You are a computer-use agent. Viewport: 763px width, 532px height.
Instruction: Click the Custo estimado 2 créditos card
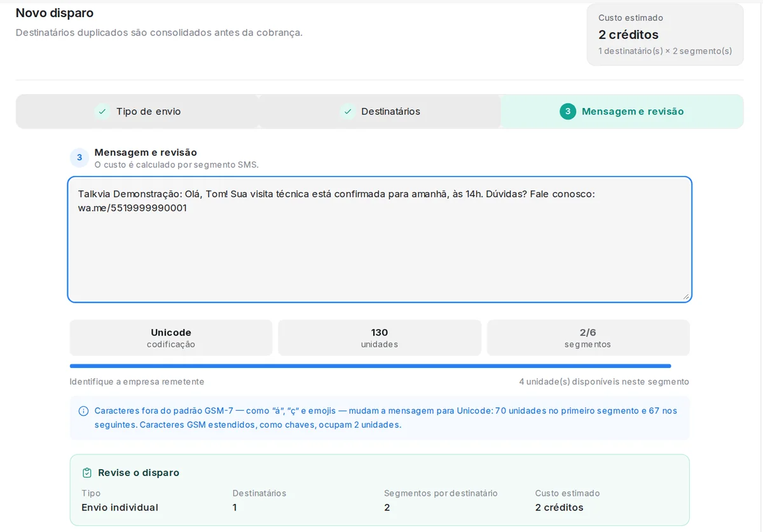click(665, 34)
